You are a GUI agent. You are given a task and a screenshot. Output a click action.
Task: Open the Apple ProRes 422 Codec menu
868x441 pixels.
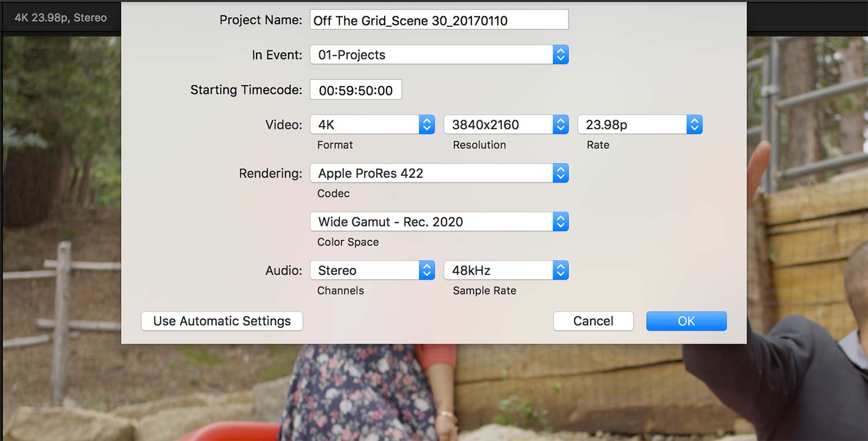(439, 173)
